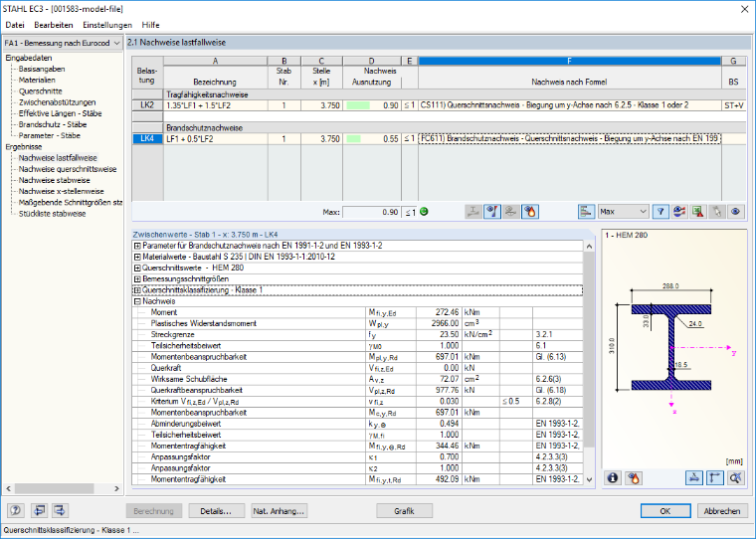The width and height of the screenshot is (756, 539).
Task: Click the result color scale eye icon
Action: point(679,211)
